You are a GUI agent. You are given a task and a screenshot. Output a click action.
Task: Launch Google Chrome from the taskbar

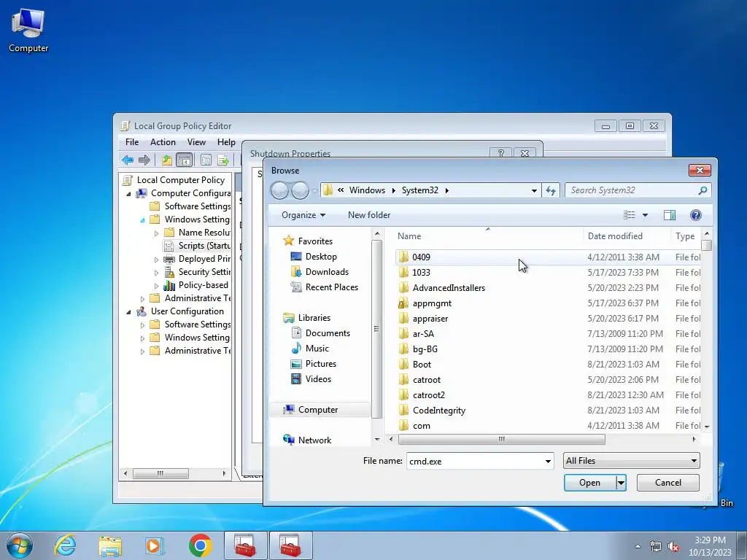tap(200, 545)
